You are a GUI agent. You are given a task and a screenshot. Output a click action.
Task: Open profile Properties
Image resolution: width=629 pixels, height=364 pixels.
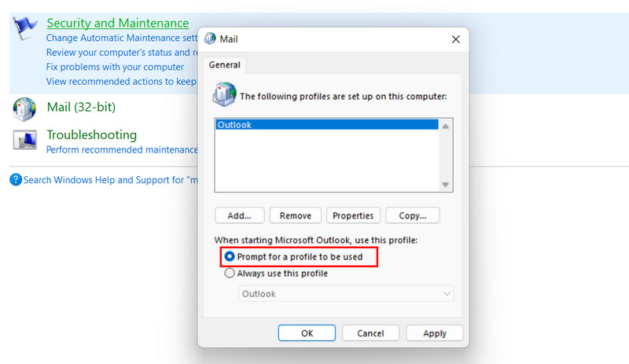click(353, 215)
